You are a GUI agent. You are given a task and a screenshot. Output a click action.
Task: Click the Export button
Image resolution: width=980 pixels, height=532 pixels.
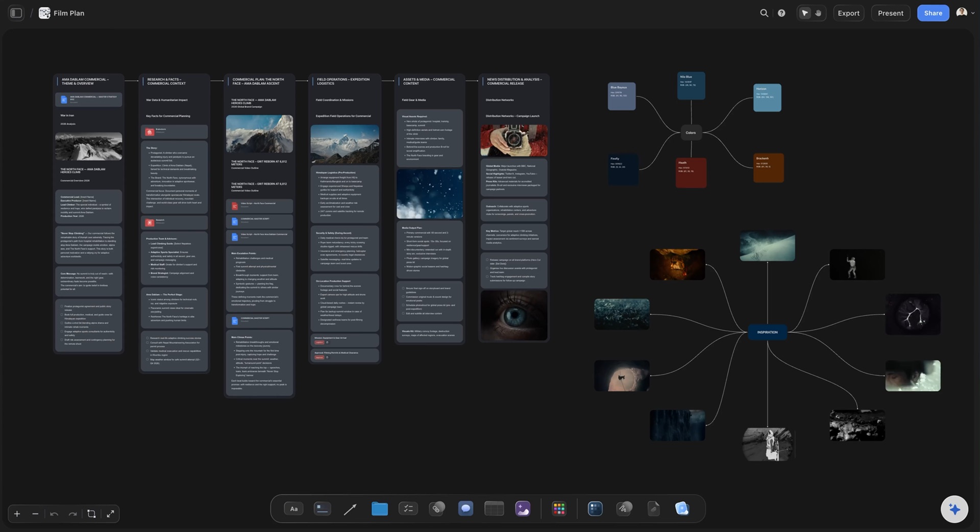[848, 13]
